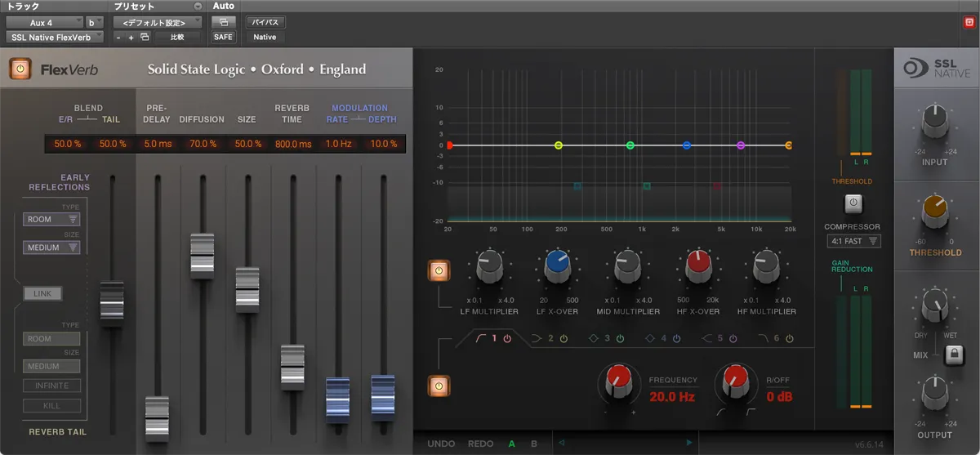Viewport: 980px width, 455px height.
Task: Click the red HF X-OVER knob
Action: tap(698, 265)
